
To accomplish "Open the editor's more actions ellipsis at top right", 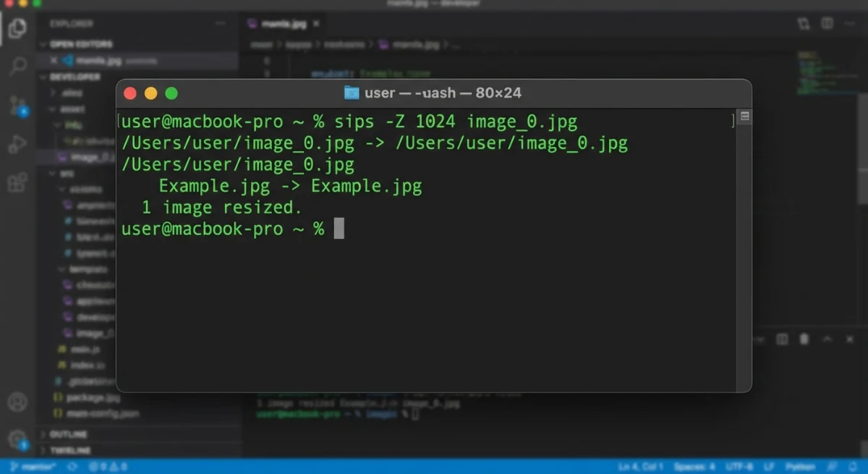I will tap(851, 24).
